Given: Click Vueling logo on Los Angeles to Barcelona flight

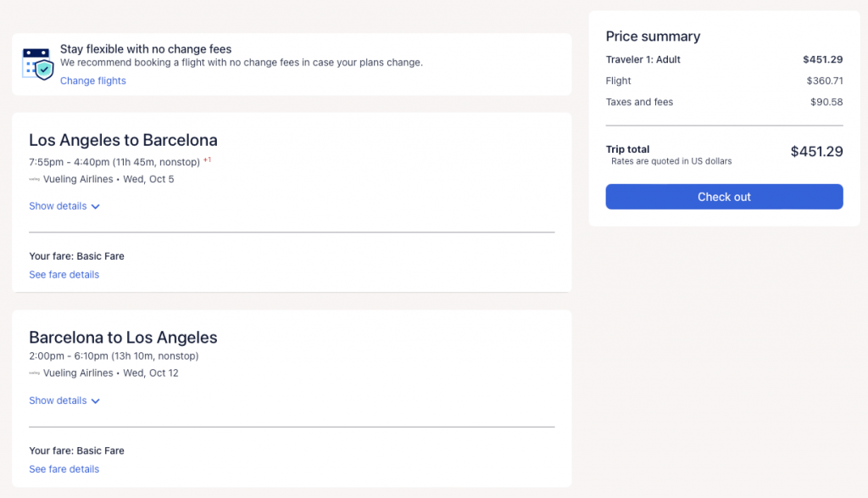Looking at the screenshot, I should (35, 179).
